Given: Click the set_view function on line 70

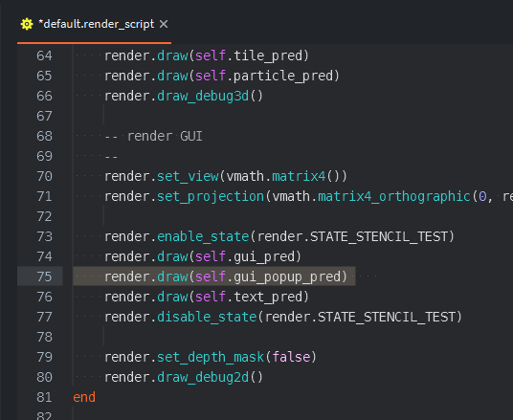Looking at the screenshot, I should point(188,176).
